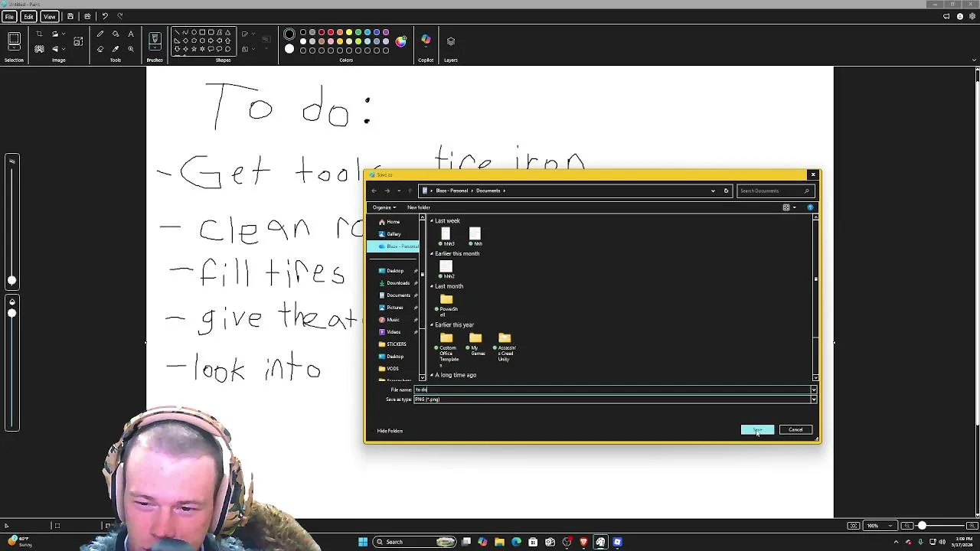This screenshot has width=980, height=551.
Task: Open the View menu in Paint
Action: [x=50, y=16]
